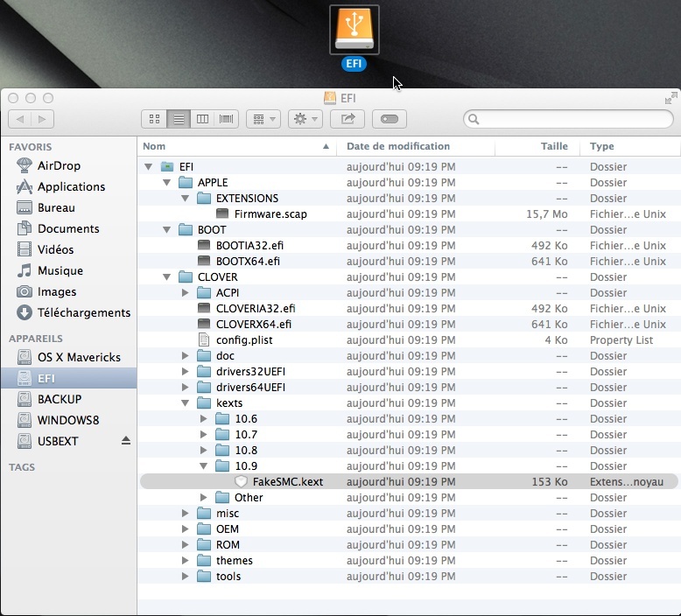Open Documents in the sidebar
681x616 pixels.
point(58,228)
